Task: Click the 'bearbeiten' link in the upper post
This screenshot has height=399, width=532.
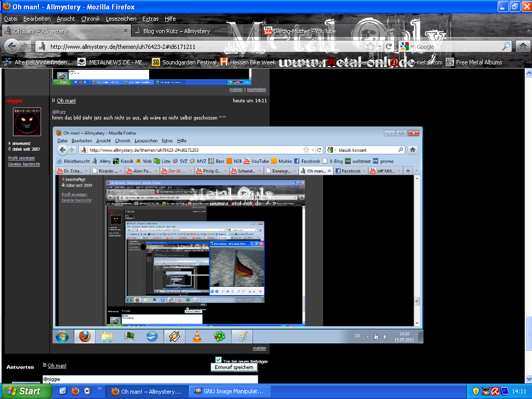Action: 257,89
